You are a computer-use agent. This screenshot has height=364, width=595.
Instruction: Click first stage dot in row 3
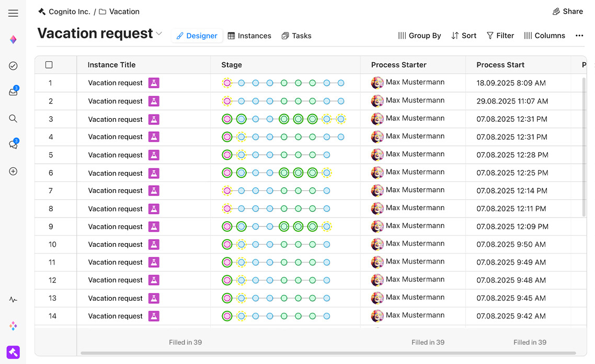[227, 119]
